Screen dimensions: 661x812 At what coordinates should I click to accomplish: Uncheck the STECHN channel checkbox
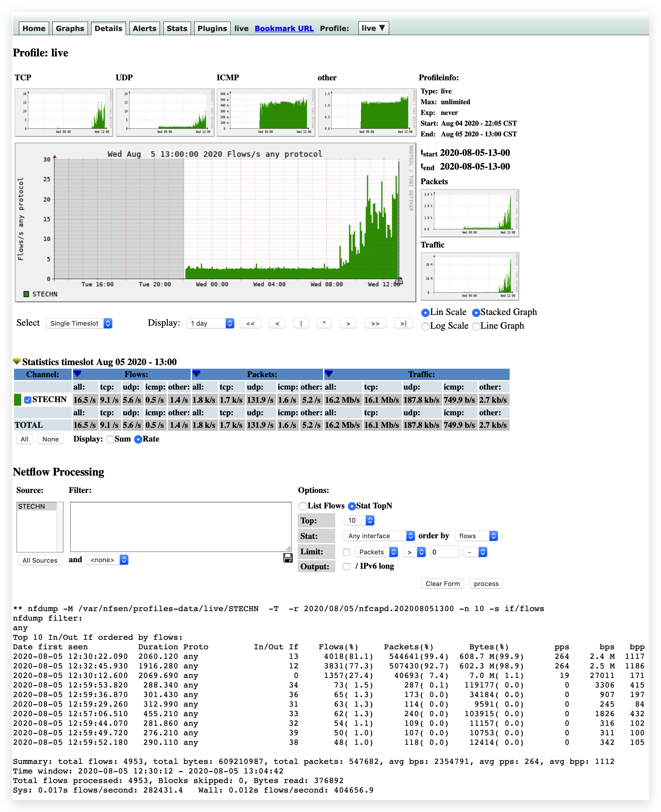click(27, 400)
